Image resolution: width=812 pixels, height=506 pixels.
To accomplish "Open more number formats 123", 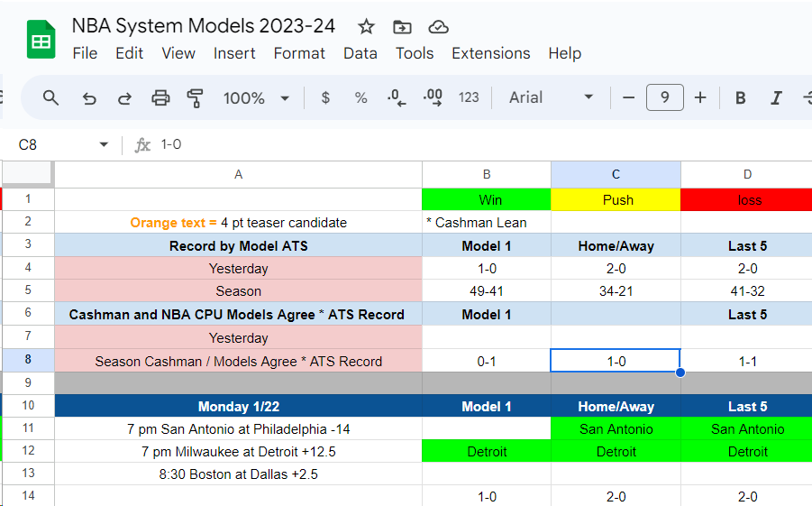I will coord(469,97).
